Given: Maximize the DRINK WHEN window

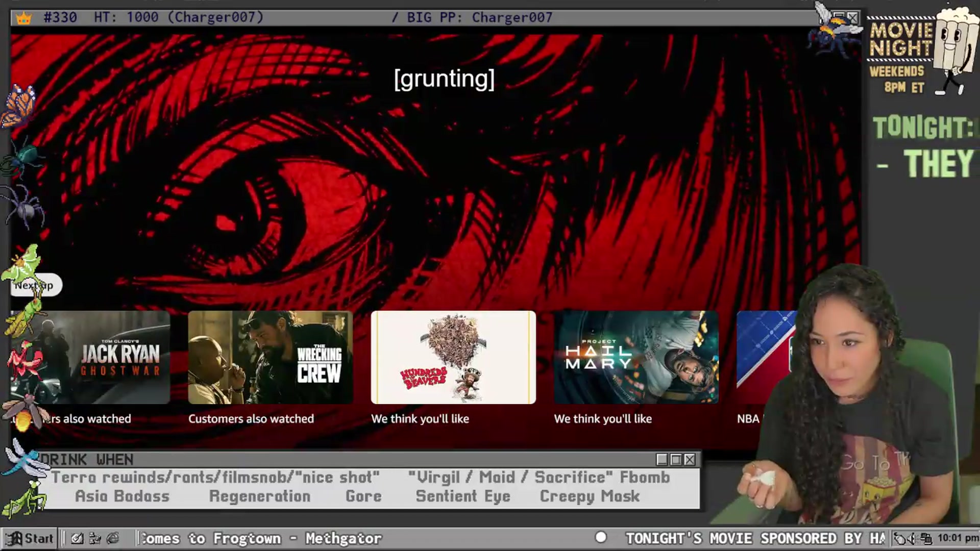Looking at the screenshot, I should 676,460.
